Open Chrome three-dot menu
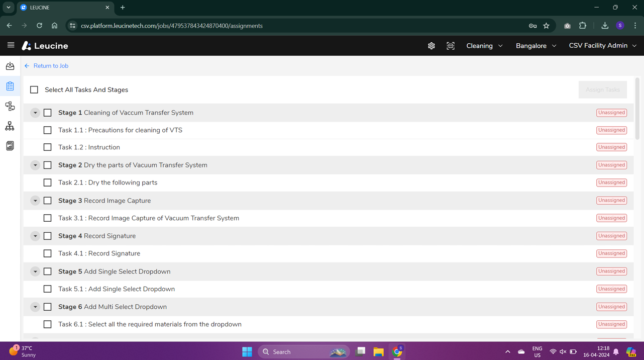The height and width of the screenshot is (360, 644). pos(635,26)
